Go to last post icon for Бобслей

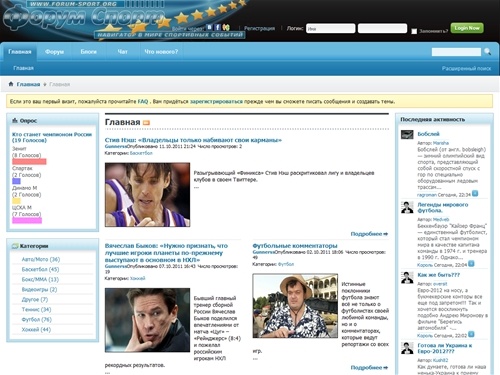point(475,193)
